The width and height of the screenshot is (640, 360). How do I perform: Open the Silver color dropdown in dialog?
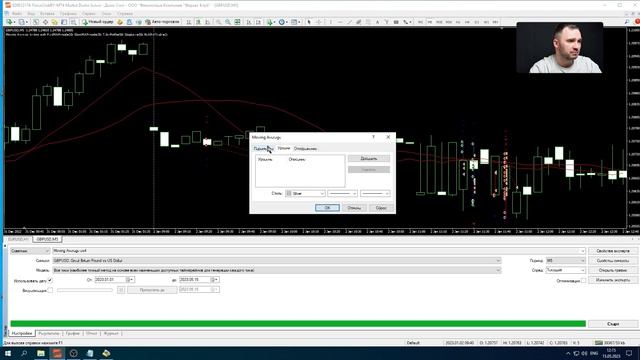click(x=305, y=193)
